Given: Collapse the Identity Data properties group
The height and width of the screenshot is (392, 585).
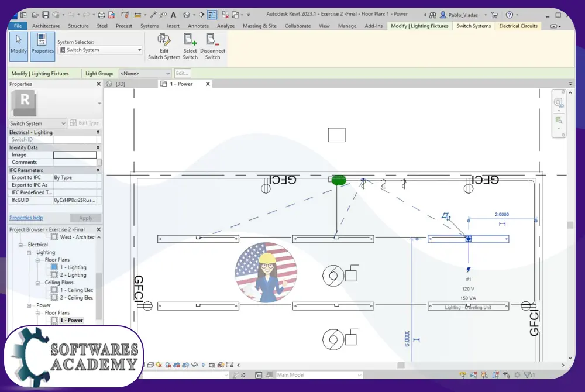Looking at the screenshot, I should (x=98, y=147).
